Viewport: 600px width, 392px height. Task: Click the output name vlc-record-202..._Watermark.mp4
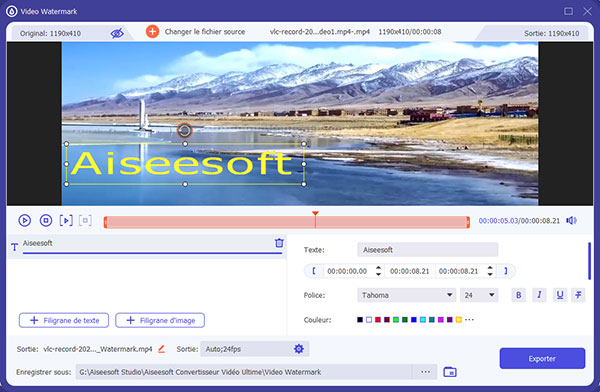click(98, 349)
